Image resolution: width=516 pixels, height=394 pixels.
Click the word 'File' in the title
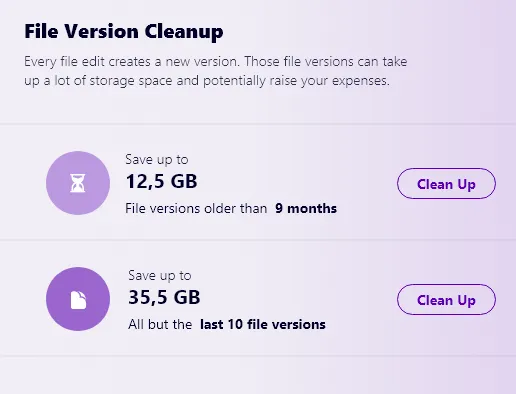click(41, 32)
